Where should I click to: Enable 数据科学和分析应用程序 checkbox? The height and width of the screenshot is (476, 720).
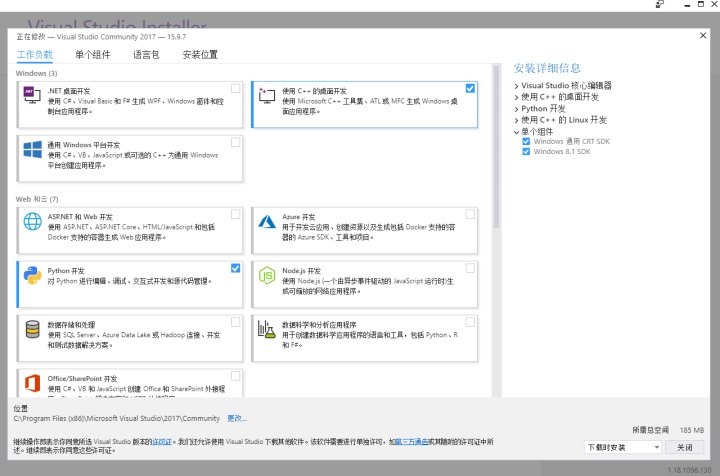click(x=470, y=322)
